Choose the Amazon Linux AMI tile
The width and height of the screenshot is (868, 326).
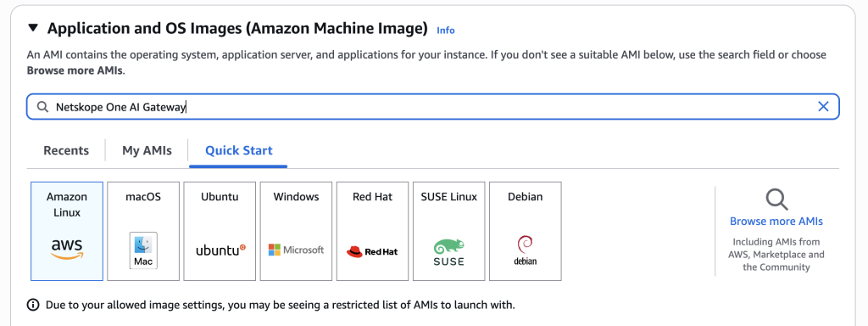click(x=67, y=231)
